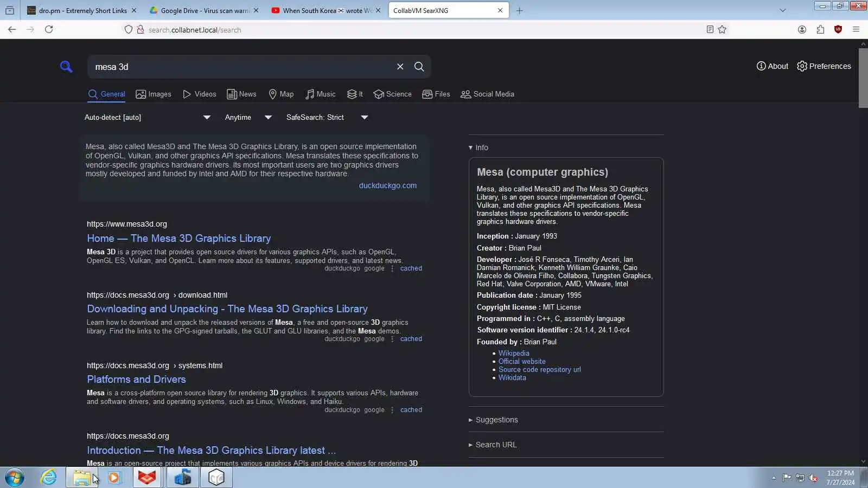Clear the search query with the X
This screenshot has width=868, height=488.
coord(400,66)
